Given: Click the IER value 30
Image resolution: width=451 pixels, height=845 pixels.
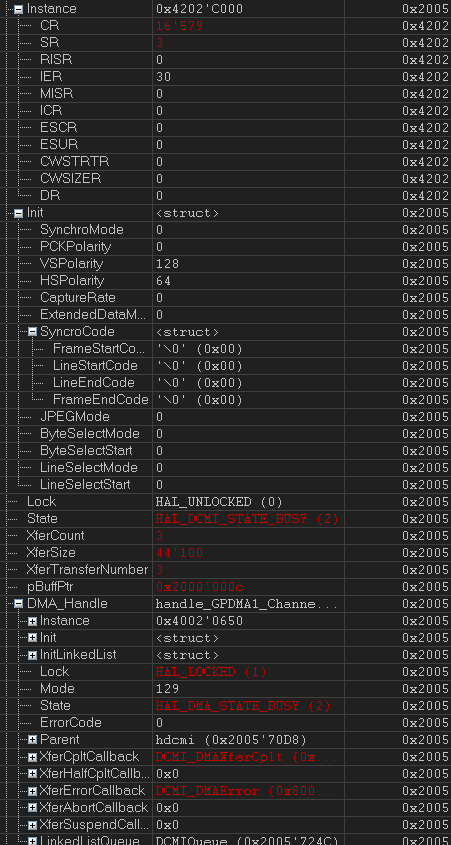Looking at the screenshot, I should tap(163, 77).
